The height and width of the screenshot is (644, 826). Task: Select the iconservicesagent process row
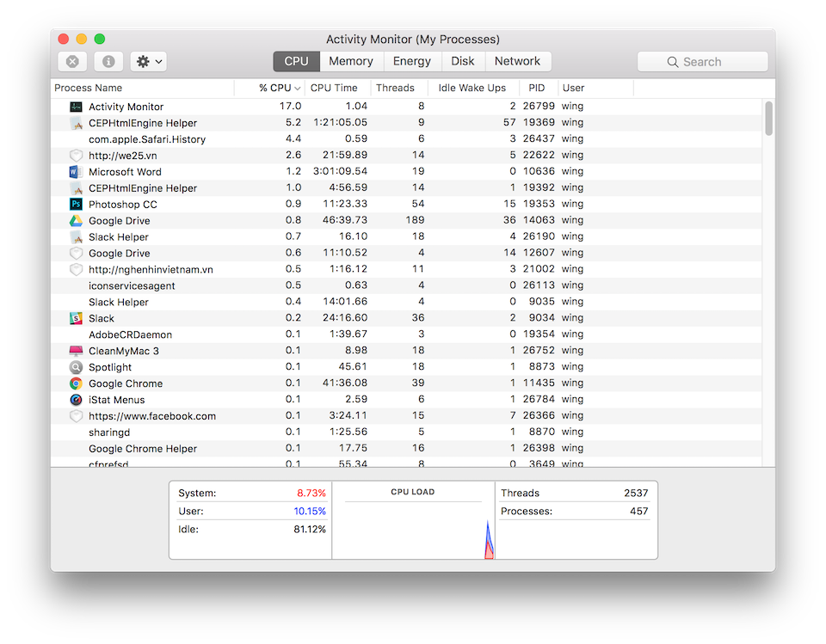406,286
